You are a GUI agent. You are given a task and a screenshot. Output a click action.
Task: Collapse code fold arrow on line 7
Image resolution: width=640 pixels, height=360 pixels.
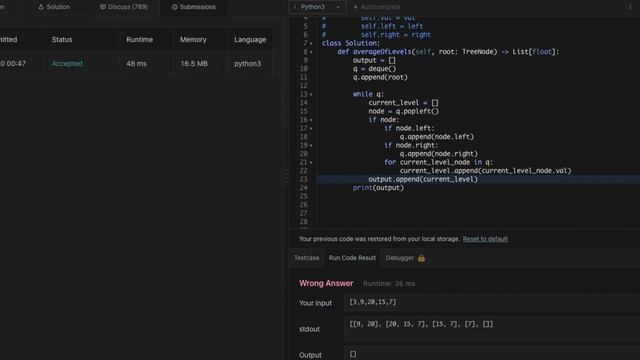pos(311,43)
